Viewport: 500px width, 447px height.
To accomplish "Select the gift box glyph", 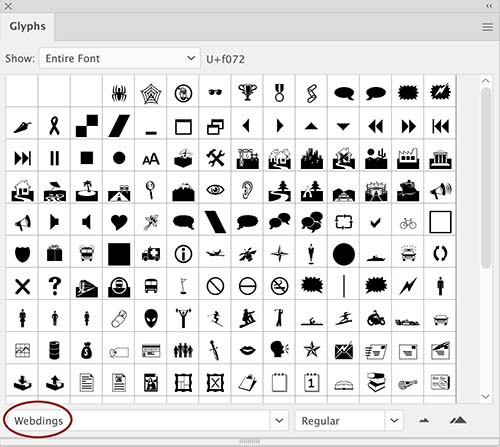I will pos(54,253).
